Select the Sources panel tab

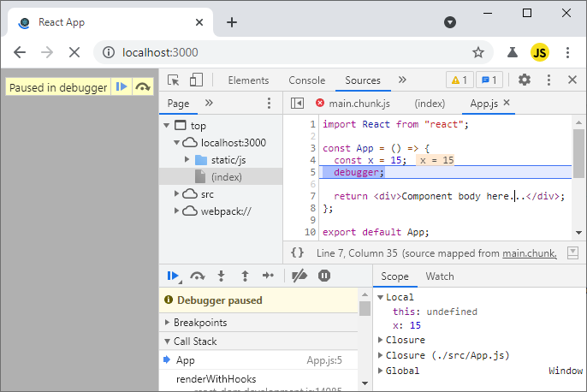(363, 80)
